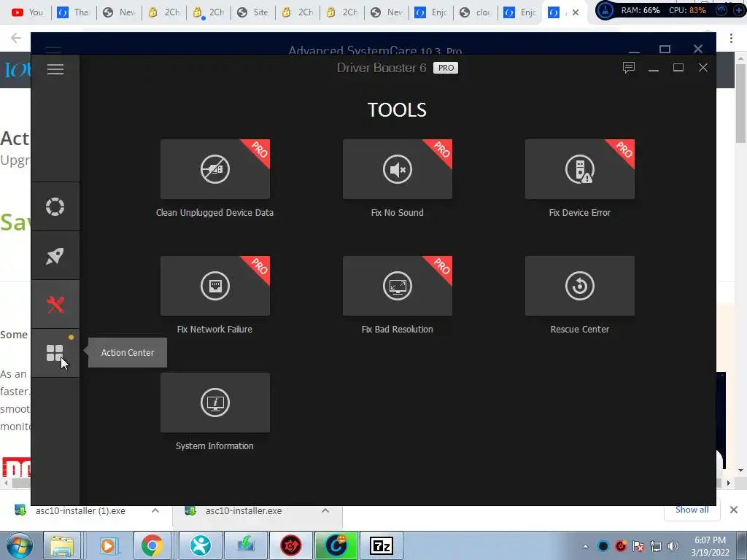Click the Clean Unplugged Device Data label

click(215, 213)
